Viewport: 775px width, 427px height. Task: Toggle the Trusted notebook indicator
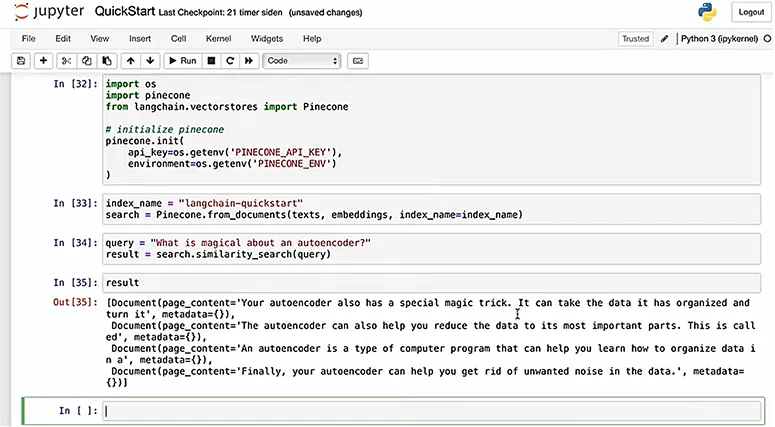[x=635, y=39]
